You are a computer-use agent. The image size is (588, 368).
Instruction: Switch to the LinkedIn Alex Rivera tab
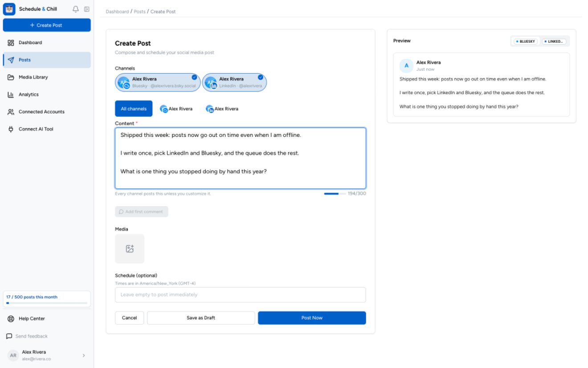[x=222, y=108]
